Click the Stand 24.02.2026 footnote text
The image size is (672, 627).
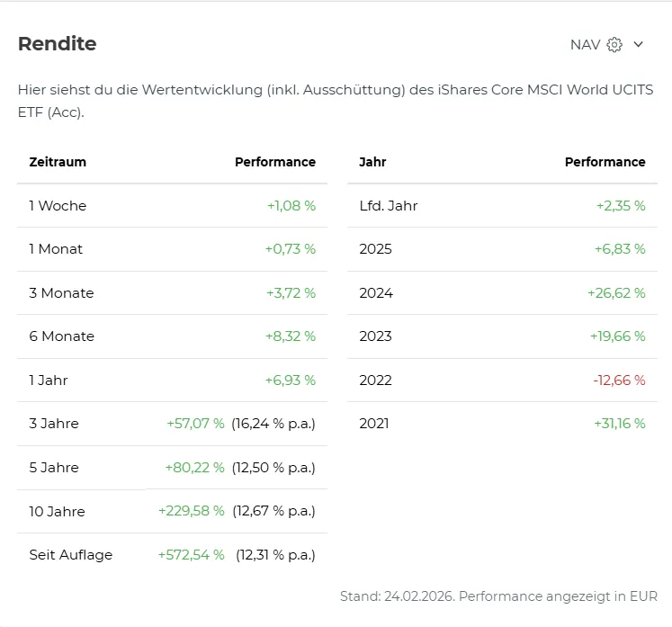click(x=498, y=596)
